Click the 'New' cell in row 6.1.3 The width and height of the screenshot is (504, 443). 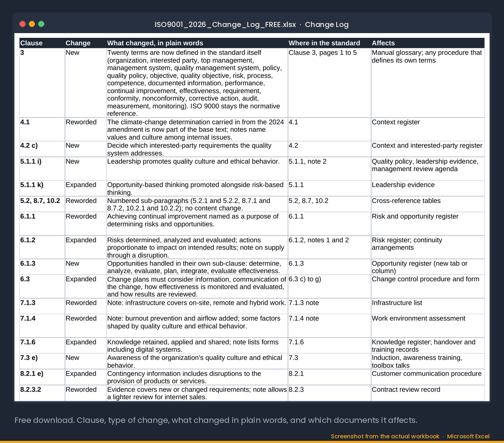pyautogui.click(x=86, y=267)
